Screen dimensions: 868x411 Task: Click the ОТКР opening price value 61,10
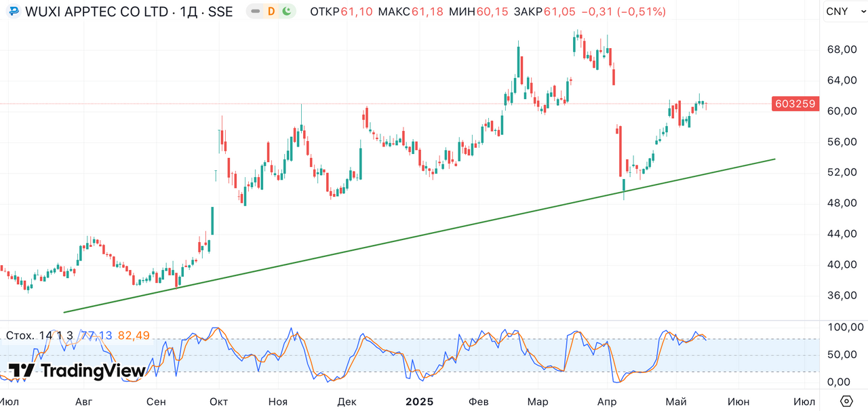[357, 12]
